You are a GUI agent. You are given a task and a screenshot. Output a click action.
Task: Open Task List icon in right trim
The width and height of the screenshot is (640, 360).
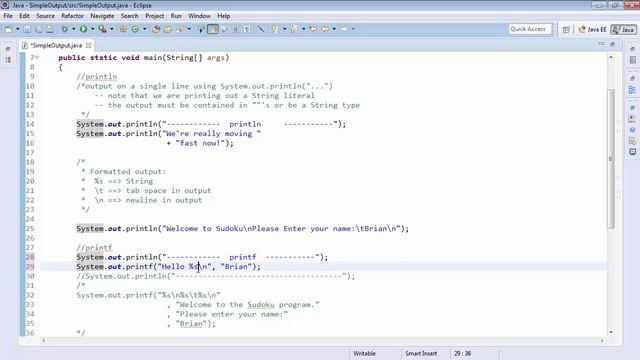[632, 60]
